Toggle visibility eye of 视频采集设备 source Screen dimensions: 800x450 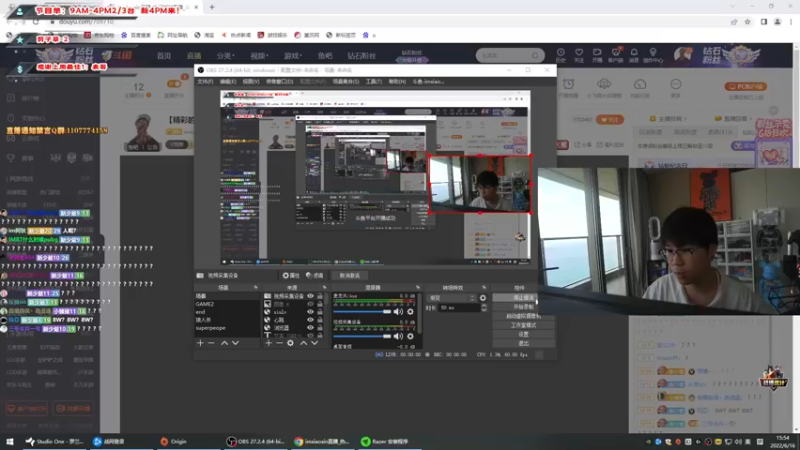[x=310, y=296]
